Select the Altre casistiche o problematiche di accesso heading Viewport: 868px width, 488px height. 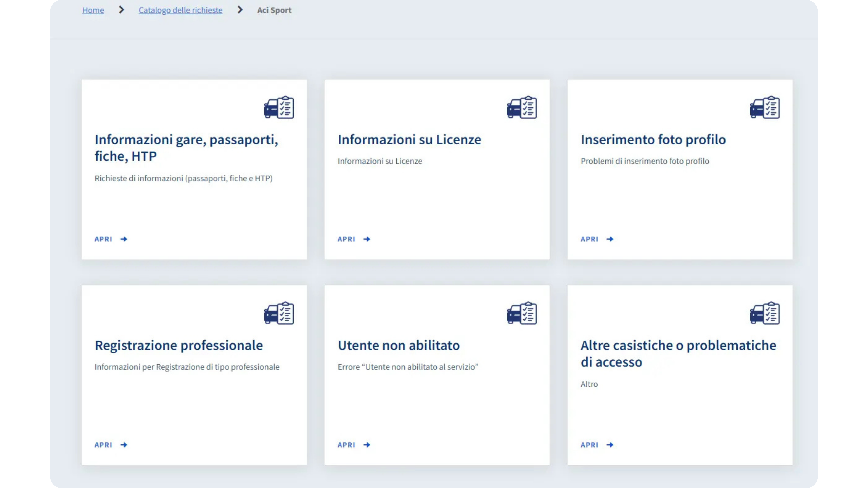click(x=678, y=354)
